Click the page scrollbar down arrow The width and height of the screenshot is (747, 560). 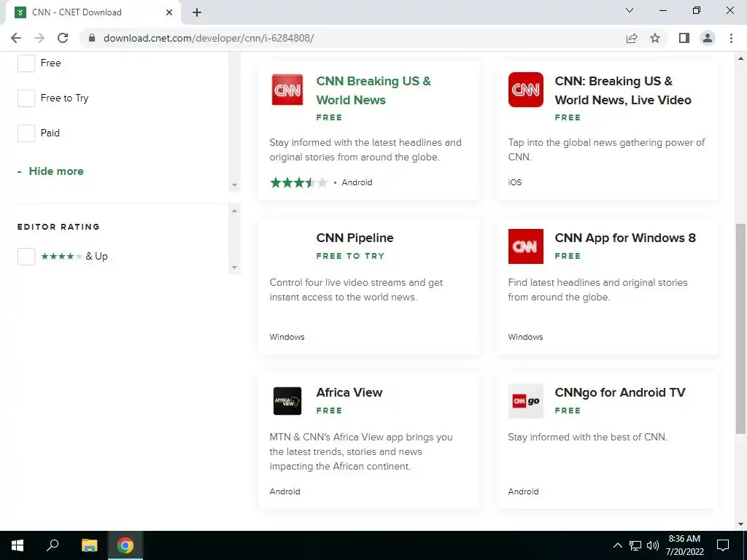pyautogui.click(x=741, y=524)
